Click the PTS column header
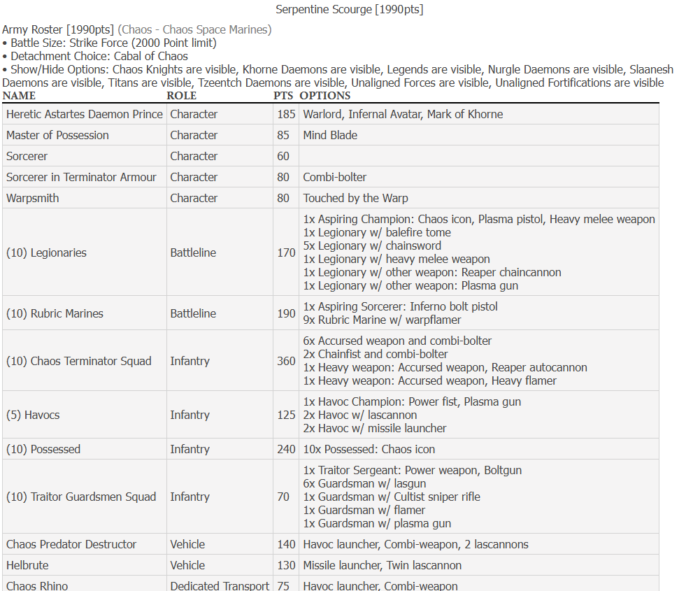The width and height of the screenshot is (700, 591). [283, 96]
